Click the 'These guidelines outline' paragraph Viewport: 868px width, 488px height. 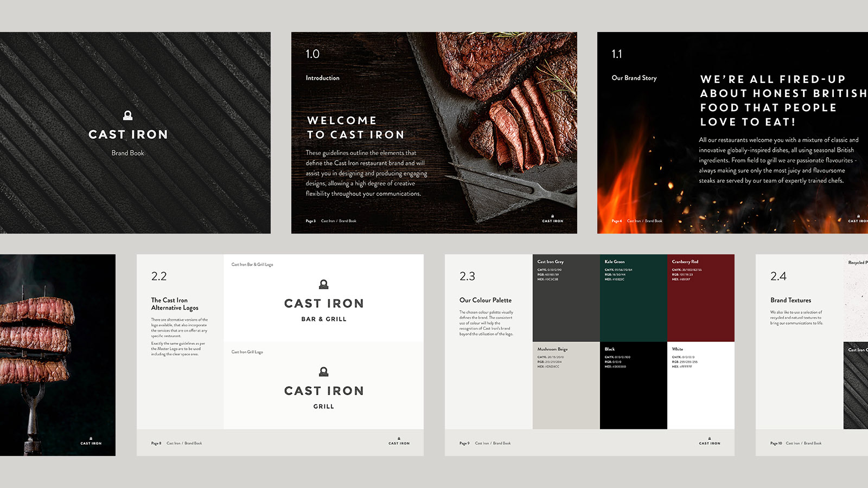tap(366, 173)
